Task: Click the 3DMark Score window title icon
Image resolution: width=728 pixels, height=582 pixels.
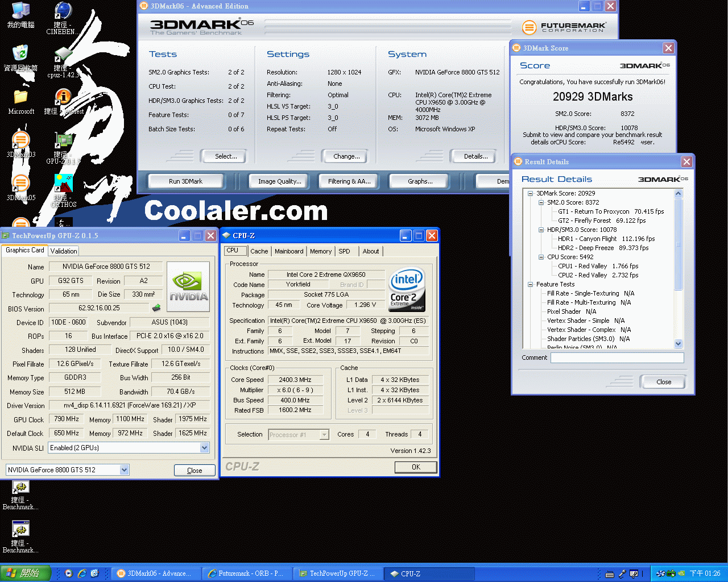Action: [516, 48]
